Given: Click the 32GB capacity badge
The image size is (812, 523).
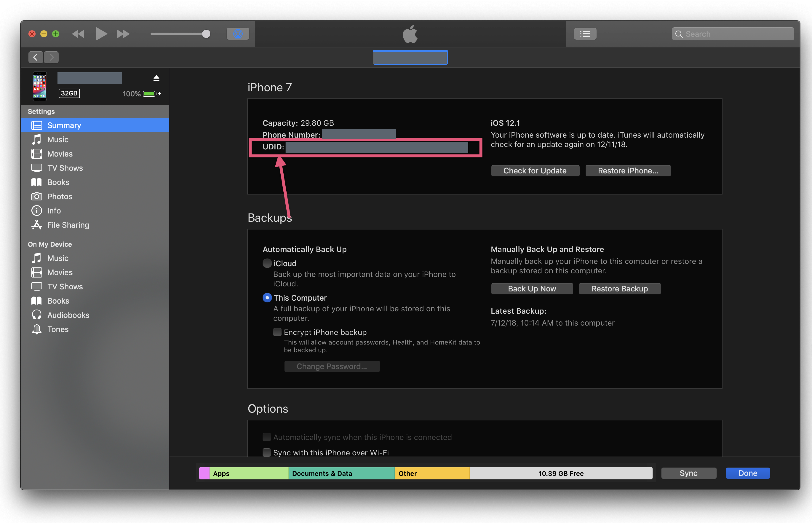Looking at the screenshot, I should [x=69, y=93].
